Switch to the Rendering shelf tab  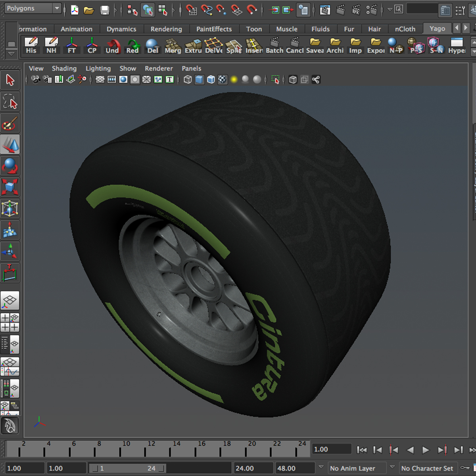166,29
